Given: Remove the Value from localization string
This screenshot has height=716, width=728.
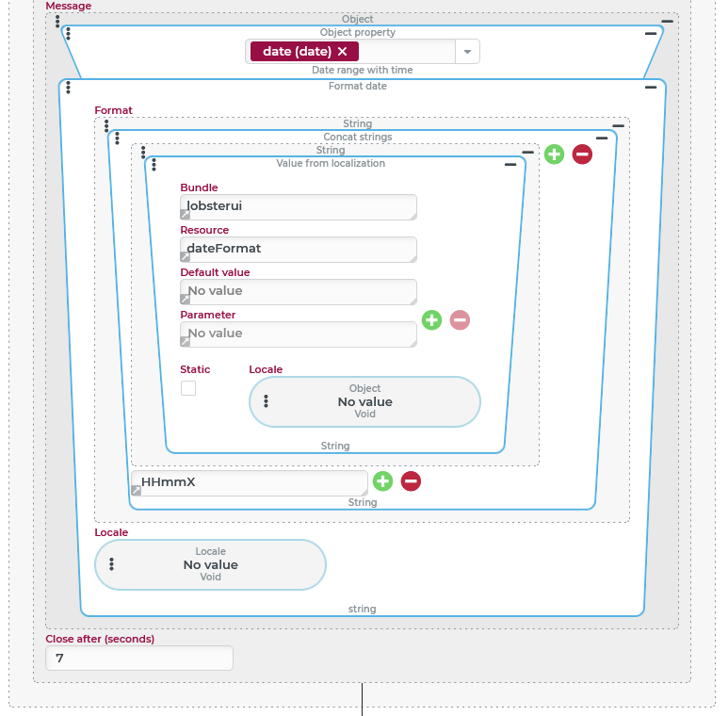Looking at the screenshot, I should click(582, 154).
